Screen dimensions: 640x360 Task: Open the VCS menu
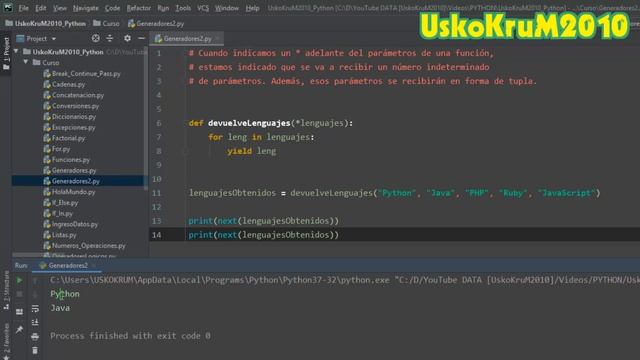tap(203, 8)
